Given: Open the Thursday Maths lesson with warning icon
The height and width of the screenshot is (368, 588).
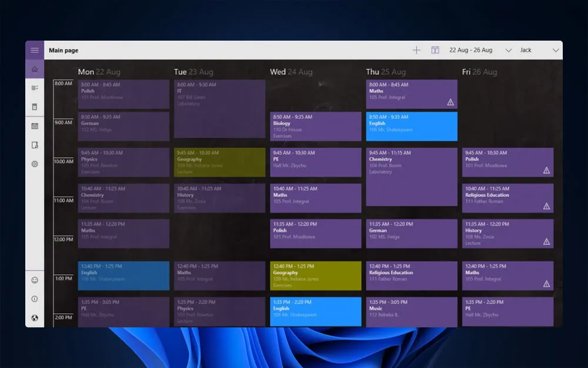Looking at the screenshot, I should (411, 95).
